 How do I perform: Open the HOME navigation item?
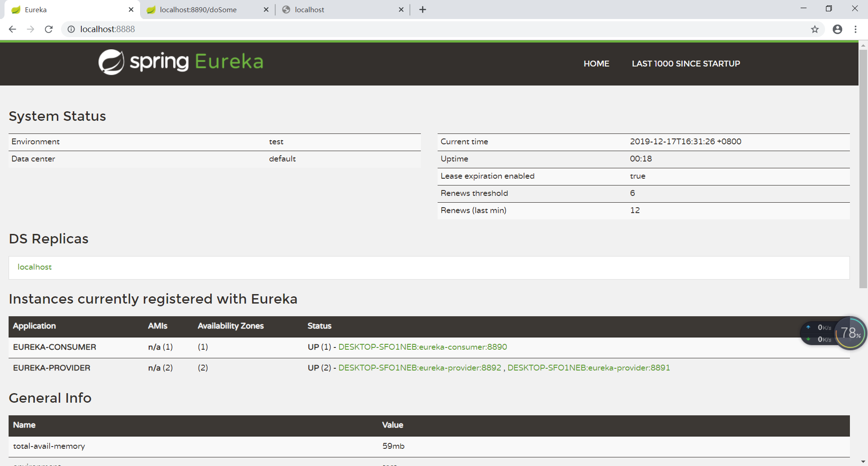point(596,64)
